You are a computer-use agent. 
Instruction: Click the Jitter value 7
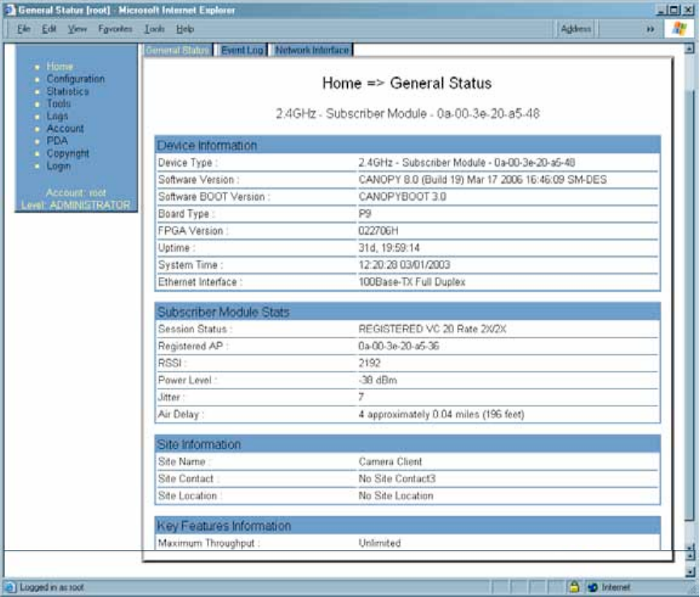pos(361,397)
